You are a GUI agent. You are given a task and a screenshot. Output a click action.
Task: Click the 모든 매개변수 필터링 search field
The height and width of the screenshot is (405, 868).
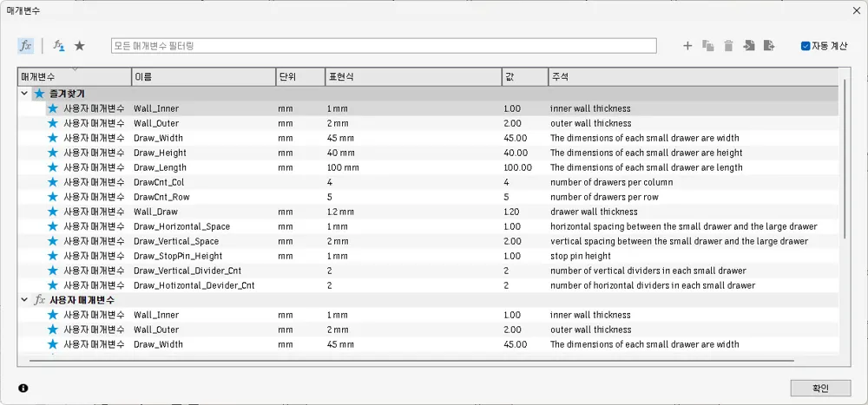[x=384, y=46]
